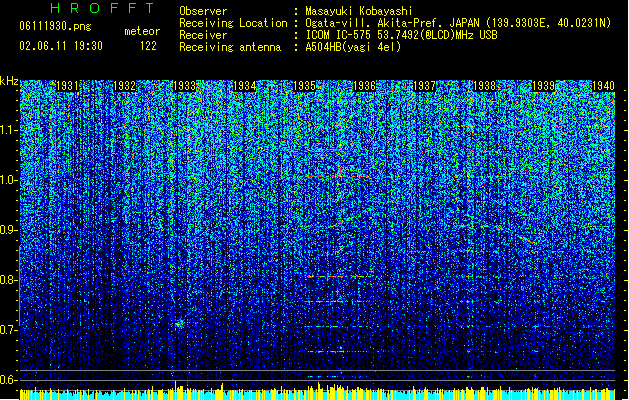Screen dimensions: 629x400
Task: Click the date stamp 02.06.11 19:30
Action: pos(61,46)
